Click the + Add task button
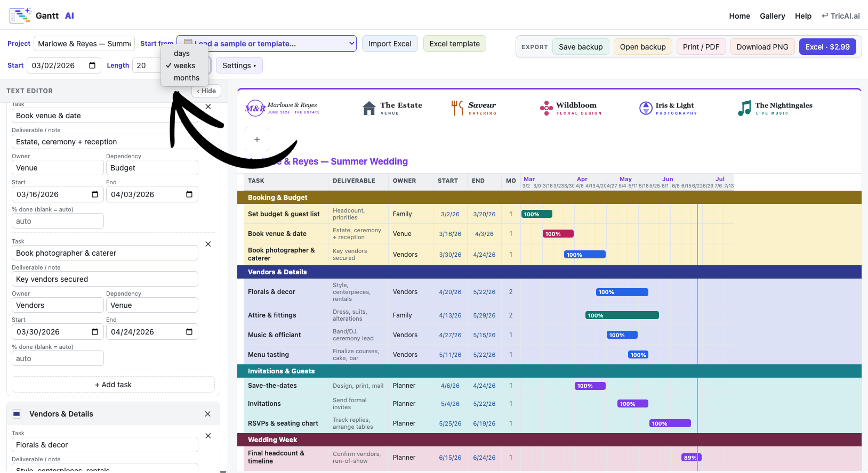Screen dimensions: 868x473 pyautogui.click(x=113, y=385)
